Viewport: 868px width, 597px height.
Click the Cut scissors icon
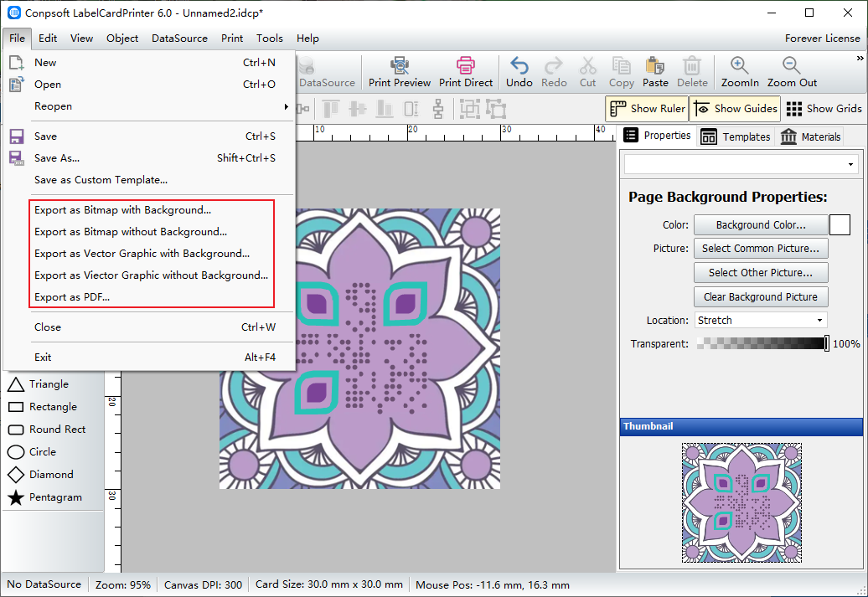[x=587, y=65]
